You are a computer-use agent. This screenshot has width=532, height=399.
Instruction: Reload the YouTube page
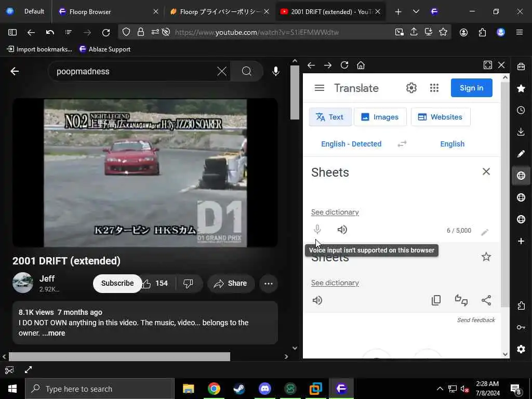click(106, 32)
